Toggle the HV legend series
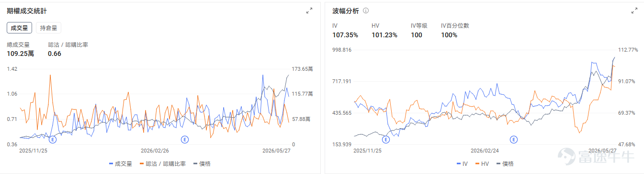 (x=482, y=163)
